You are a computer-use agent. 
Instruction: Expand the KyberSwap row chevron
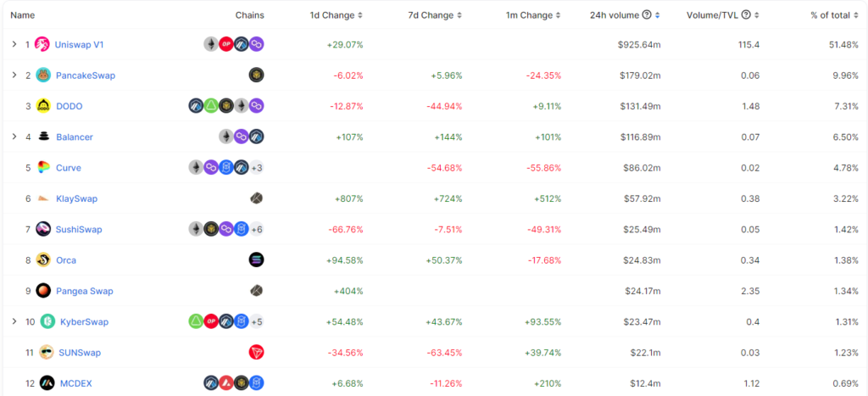pos(14,321)
